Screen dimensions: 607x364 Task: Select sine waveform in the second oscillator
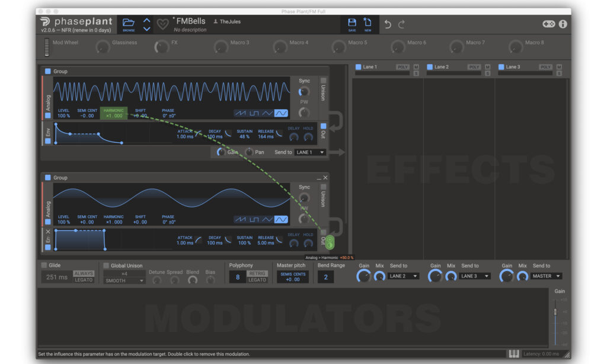[281, 219]
